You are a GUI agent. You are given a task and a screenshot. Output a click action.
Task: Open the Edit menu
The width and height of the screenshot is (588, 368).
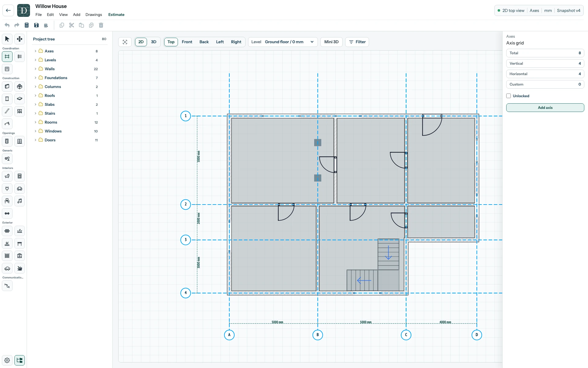tap(50, 15)
